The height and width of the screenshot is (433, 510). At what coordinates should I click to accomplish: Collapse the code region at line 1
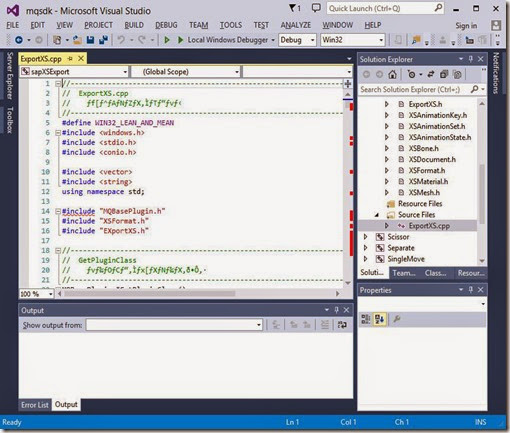(x=58, y=83)
